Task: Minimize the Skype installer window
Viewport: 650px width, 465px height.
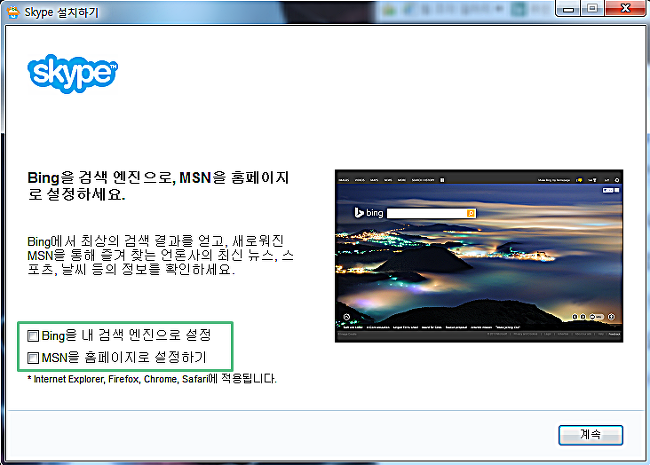Action: (568, 8)
